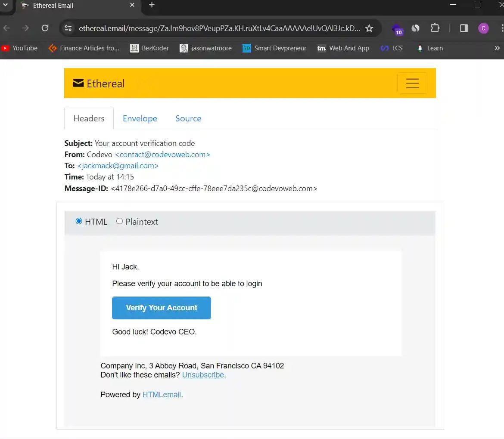The image size is (504, 439).
Task: Bookmark the page using the star icon
Action: (369, 28)
